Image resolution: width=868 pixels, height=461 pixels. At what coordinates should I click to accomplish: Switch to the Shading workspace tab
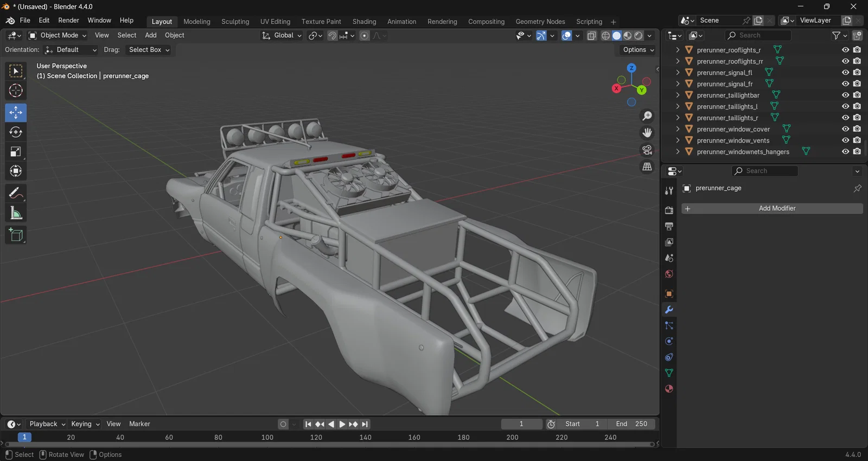pos(364,22)
